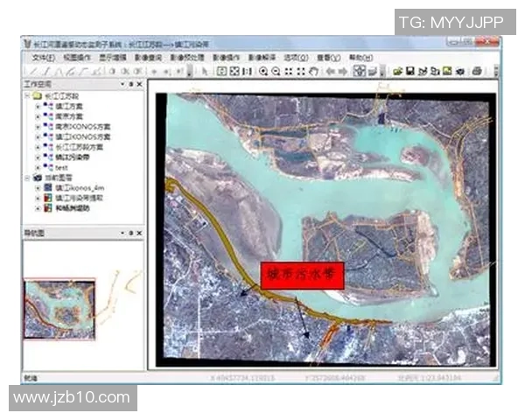Expand the 南京方案 tree node
The height and width of the screenshot is (420, 525).
38,116
